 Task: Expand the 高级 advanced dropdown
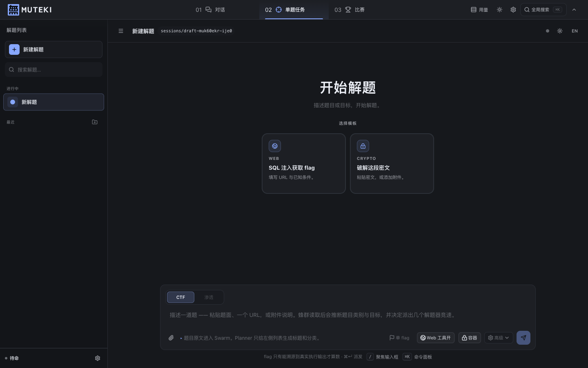pyautogui.click(x=499, y=338)
